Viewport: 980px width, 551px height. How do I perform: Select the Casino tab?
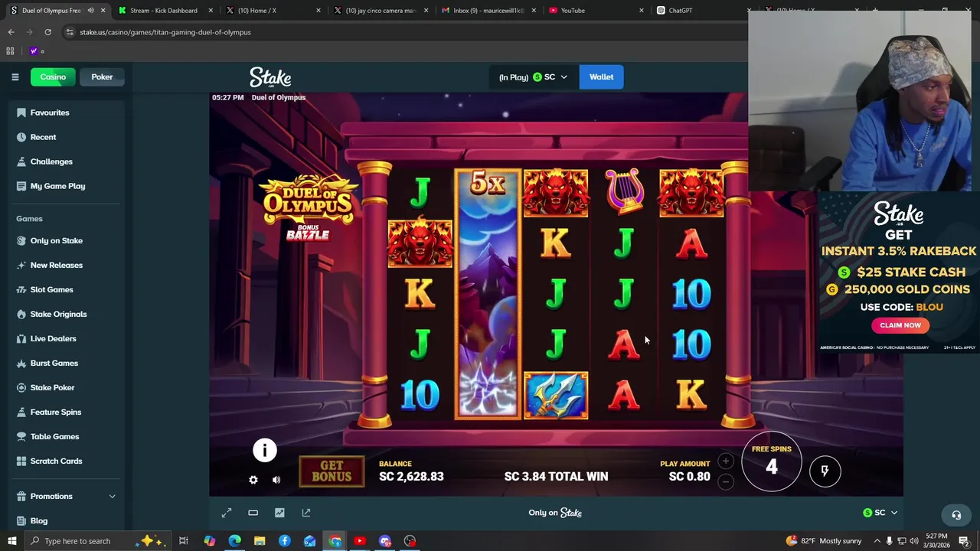pyautogui.click(x=53, y=77)
